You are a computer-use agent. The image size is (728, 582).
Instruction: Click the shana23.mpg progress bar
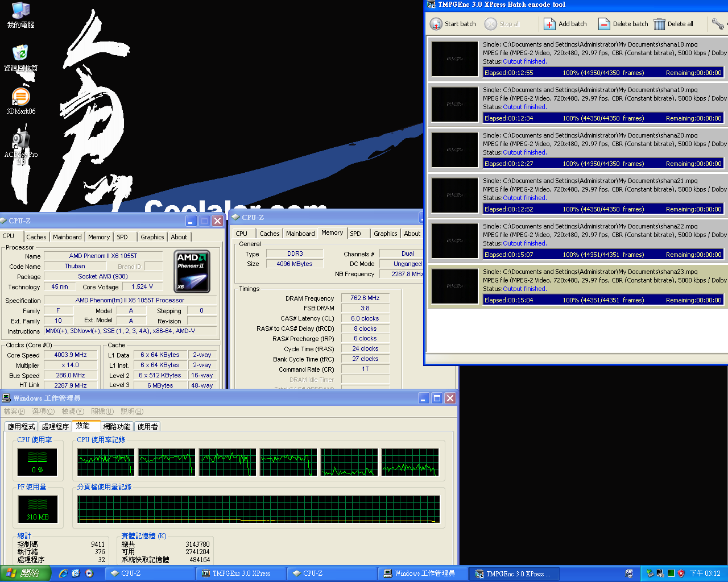point(603,300)
